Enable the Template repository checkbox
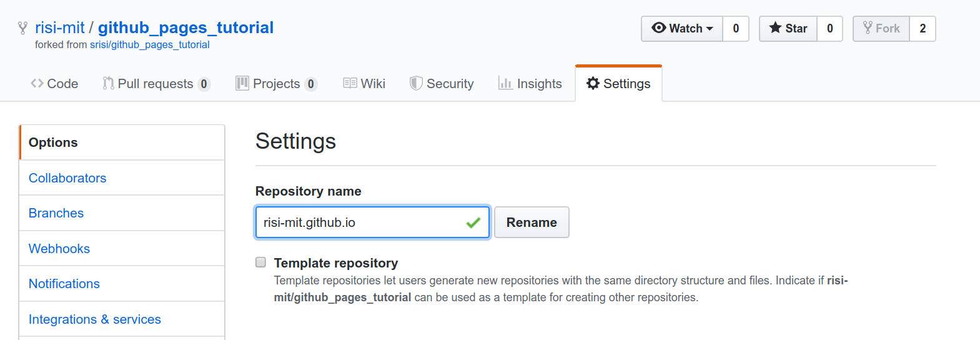Image resolution: width=980 pixels, height=340 pixels. click(260, 262)
